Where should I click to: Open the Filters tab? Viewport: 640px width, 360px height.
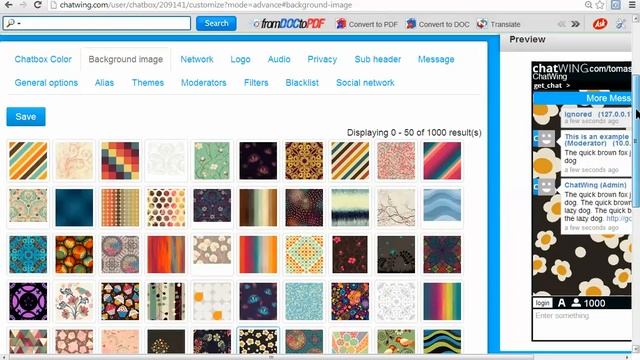click(x=256, y=82)
